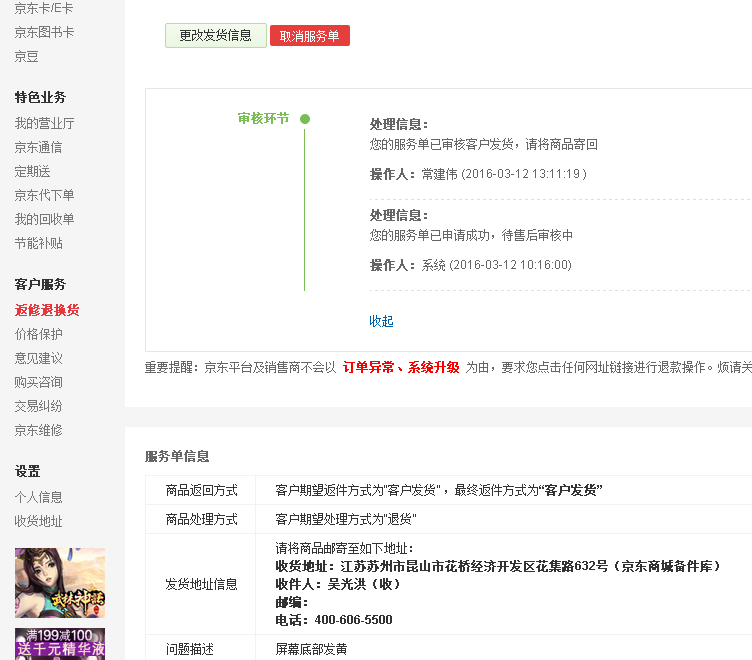The height and width of the screenshot is (660, 752).
Task: Select the 问题描述 table cell
Action: click(x=201, y=649)
